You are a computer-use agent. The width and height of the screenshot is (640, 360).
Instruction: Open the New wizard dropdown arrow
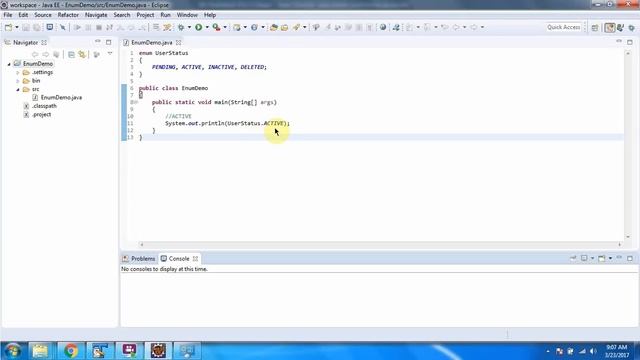17,27
